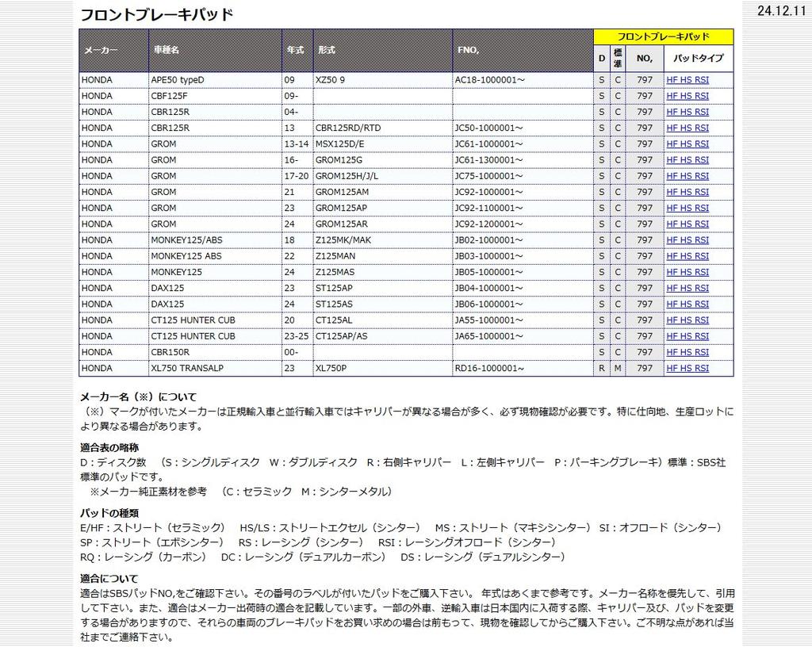Click pad link for CBR150R row

click(688, 352)
